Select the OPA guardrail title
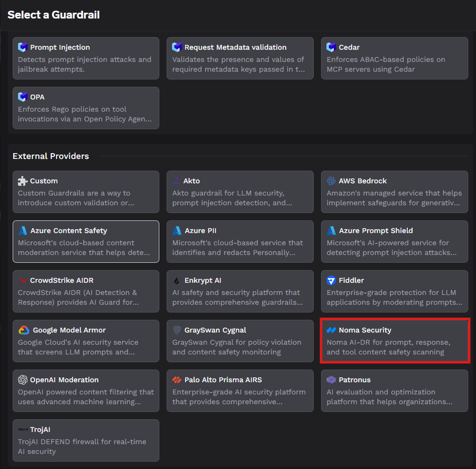 38,97
